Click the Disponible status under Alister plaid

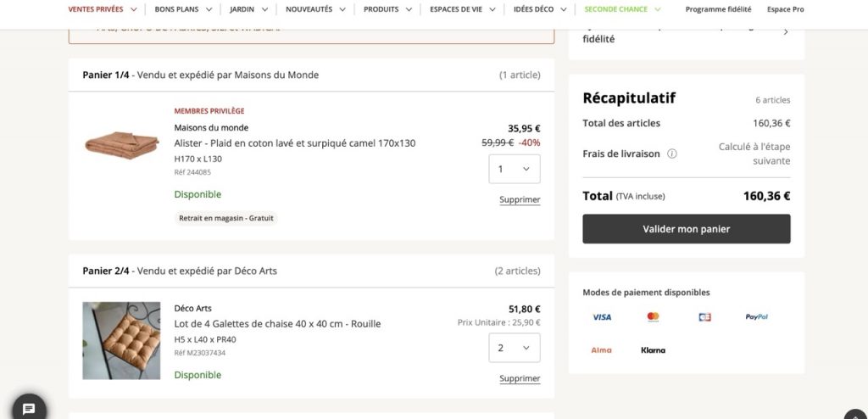coord(198,194)
